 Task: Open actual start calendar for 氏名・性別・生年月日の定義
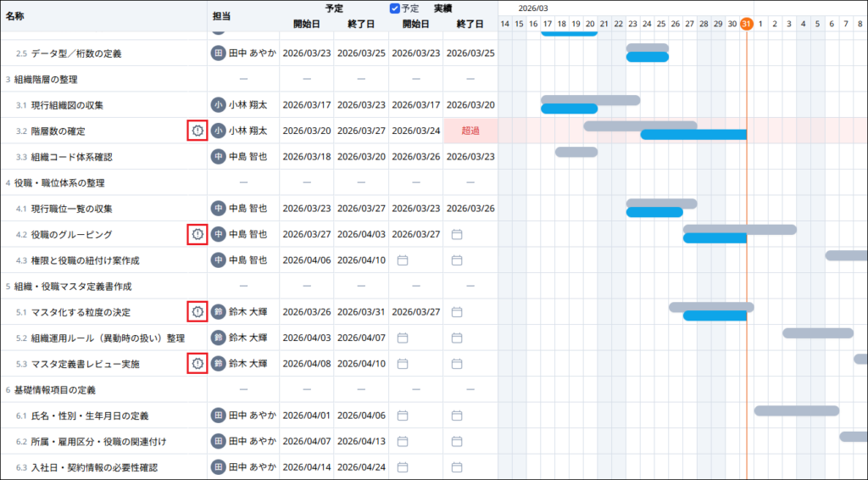click(x=403, y=416)
